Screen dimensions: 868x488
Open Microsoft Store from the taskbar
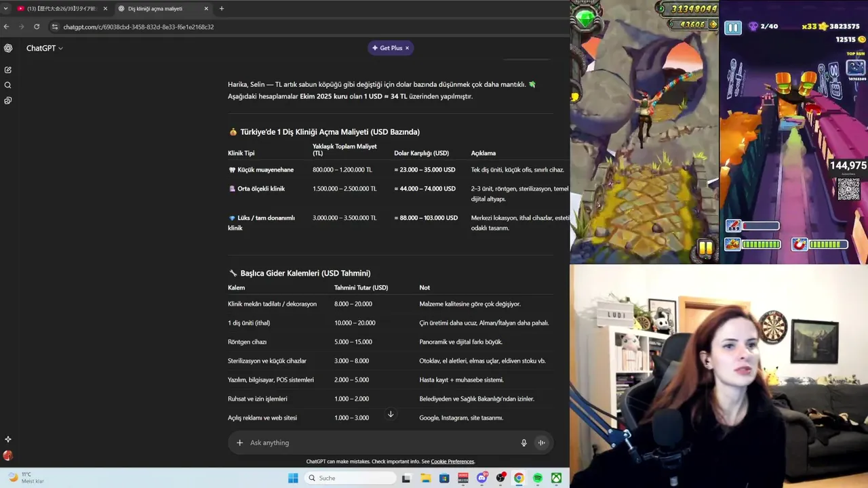[x=444, y=478]
